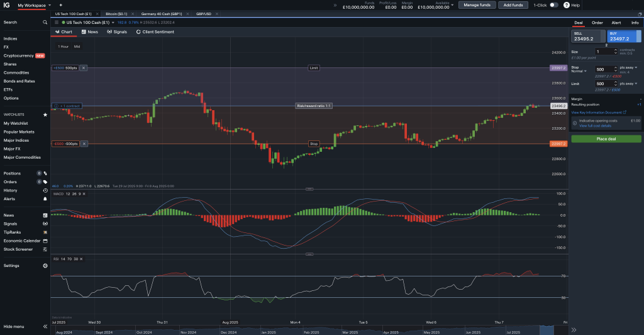Select the SELL price button

click(x=586, y=37)
